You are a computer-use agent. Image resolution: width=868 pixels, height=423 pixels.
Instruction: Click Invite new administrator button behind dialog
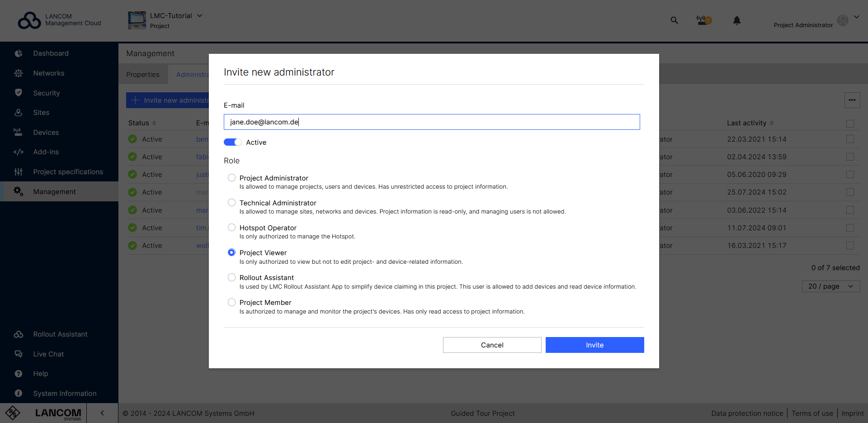click(x=168, y=100)
